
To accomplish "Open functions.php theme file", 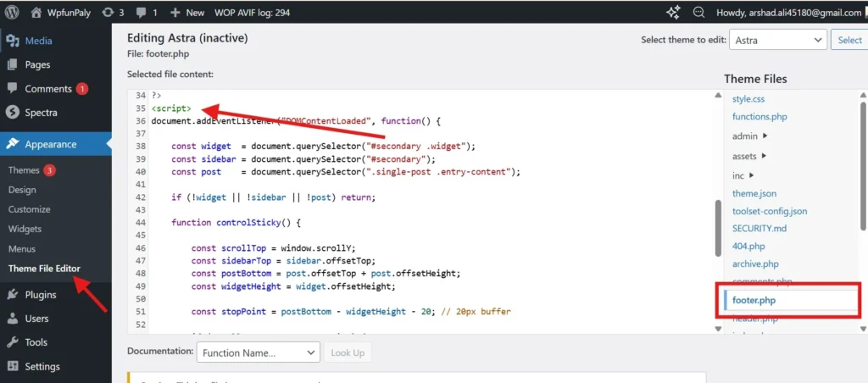I will click(x=759, y=117).
